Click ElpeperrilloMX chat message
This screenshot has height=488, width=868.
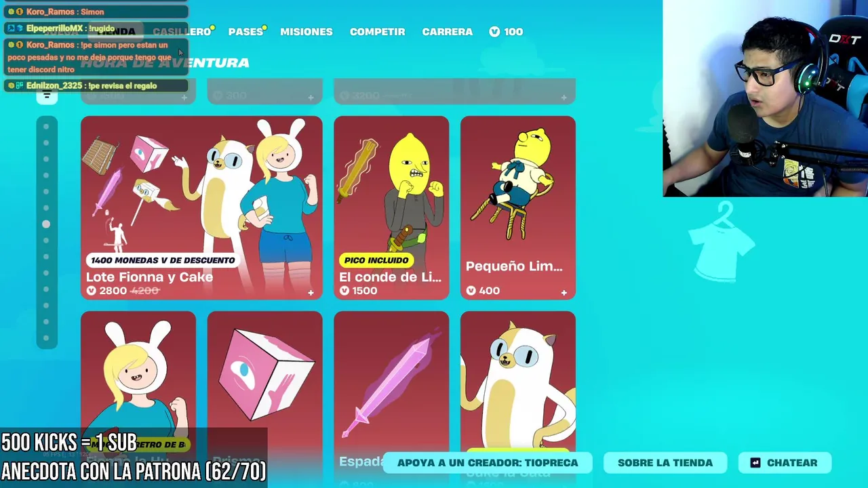96,28
